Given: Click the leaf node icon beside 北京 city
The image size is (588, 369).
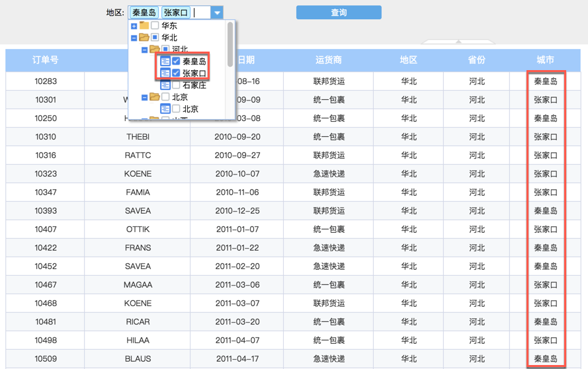Looking at the screenshot, I should coord(165,108).
